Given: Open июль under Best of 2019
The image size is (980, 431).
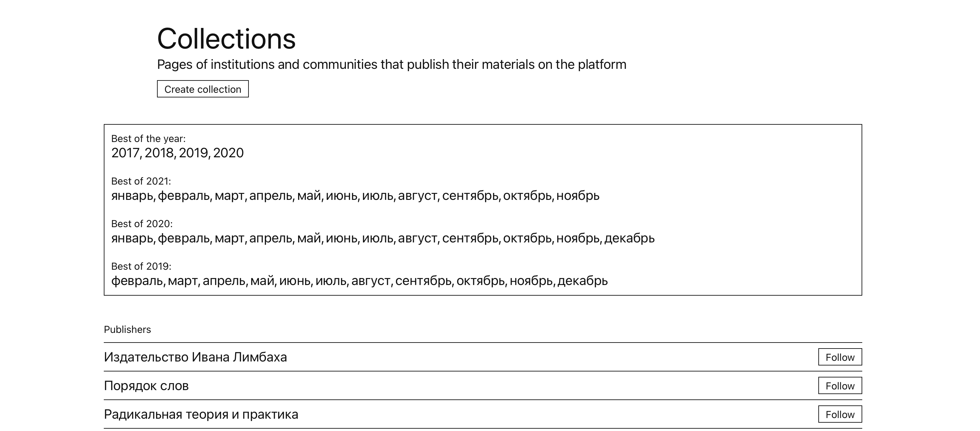Looking at the screenshot, I should pos(331,281).
